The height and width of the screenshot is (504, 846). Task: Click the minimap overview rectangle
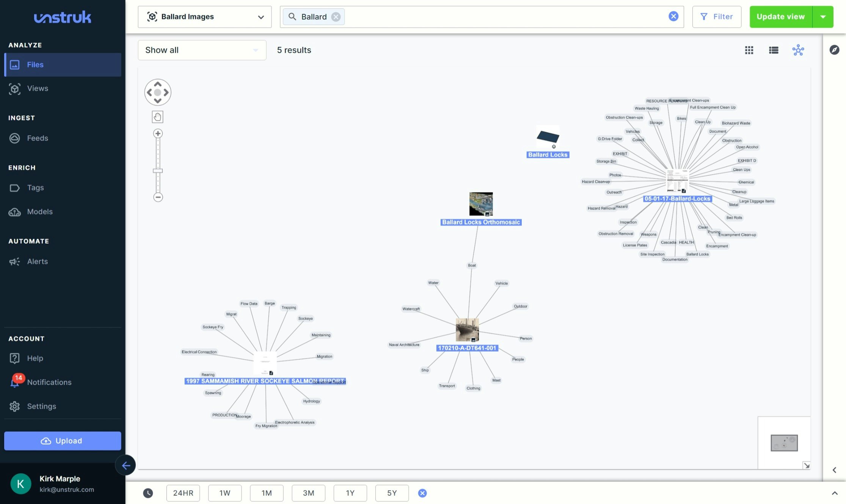[784, 443]
